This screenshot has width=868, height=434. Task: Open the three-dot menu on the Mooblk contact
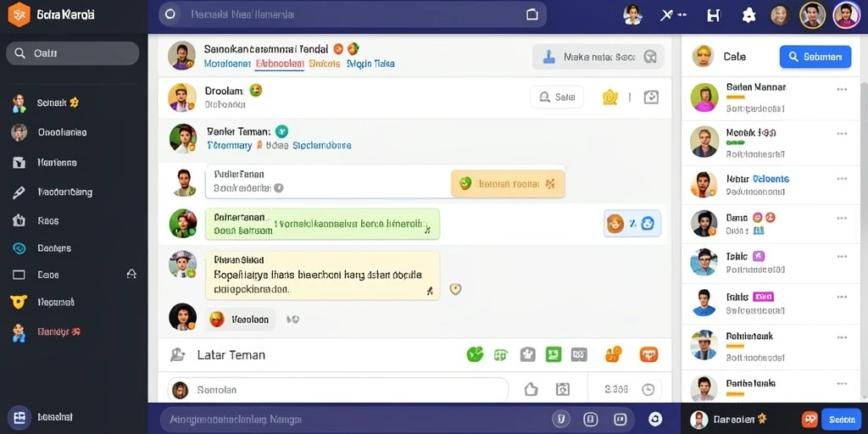point(842,133)
